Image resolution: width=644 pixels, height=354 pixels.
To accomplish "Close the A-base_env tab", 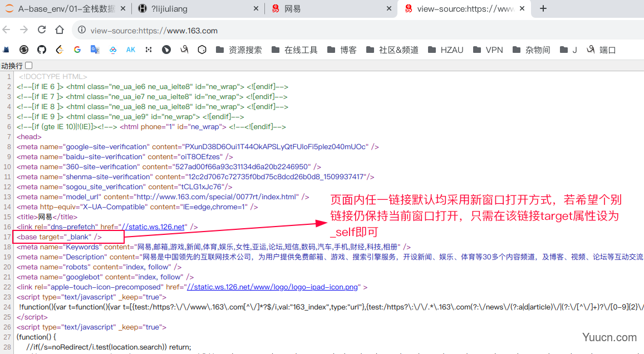I will (x=122, y=8).
